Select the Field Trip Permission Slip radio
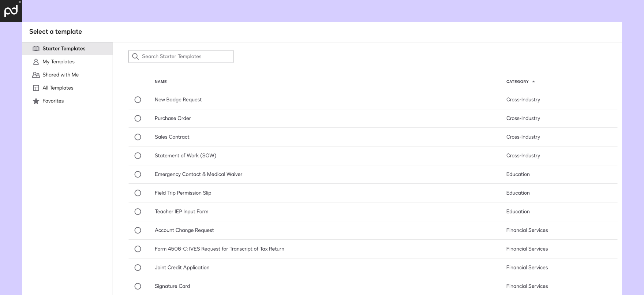The height and width of the screenshot is (295, 644). tap(138, 193)
